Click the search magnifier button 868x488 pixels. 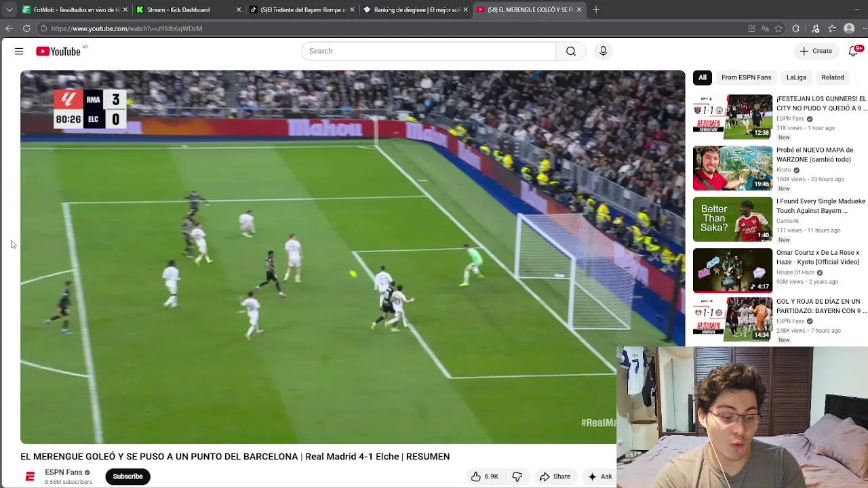pyautogui.click(x=571, y=51)
